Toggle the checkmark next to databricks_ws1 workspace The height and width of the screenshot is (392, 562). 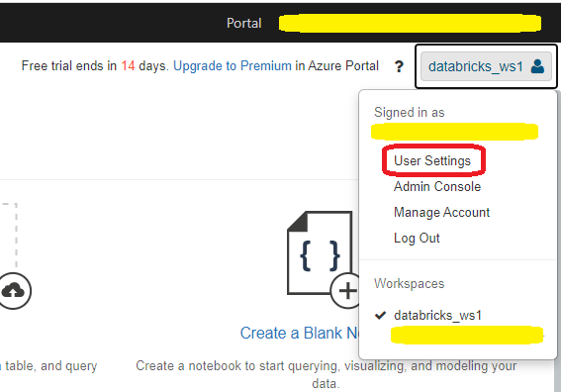pyautogui.click(x=380, y=315)
